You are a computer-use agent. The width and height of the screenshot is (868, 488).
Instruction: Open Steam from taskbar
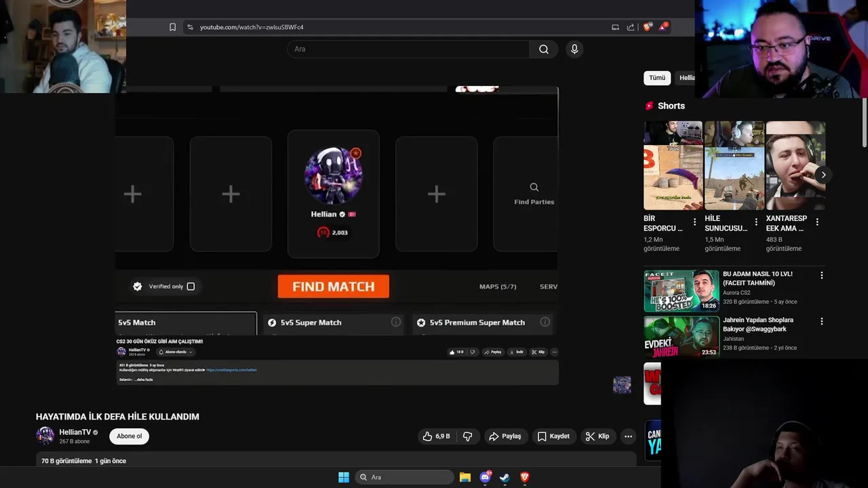click(505, 477)
